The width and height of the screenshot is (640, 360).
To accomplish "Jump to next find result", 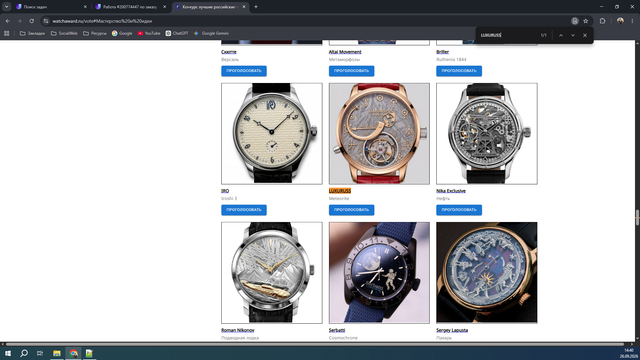I will pos(573,36).
